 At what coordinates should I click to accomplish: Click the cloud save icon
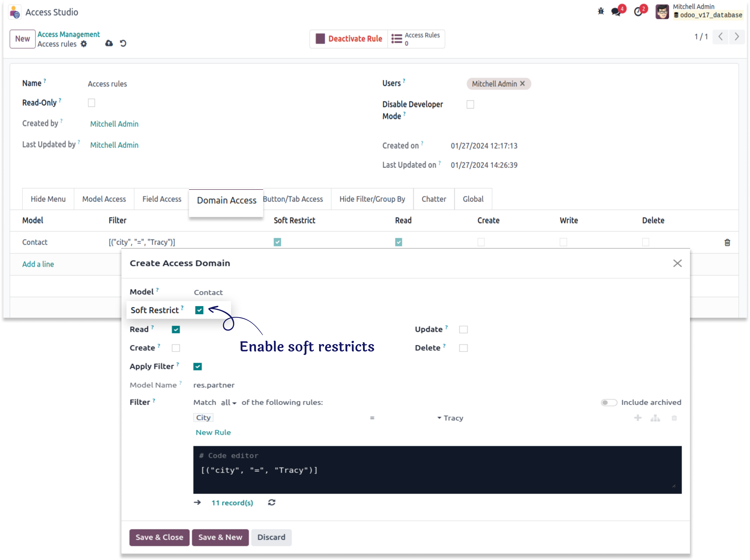(109, 43)
